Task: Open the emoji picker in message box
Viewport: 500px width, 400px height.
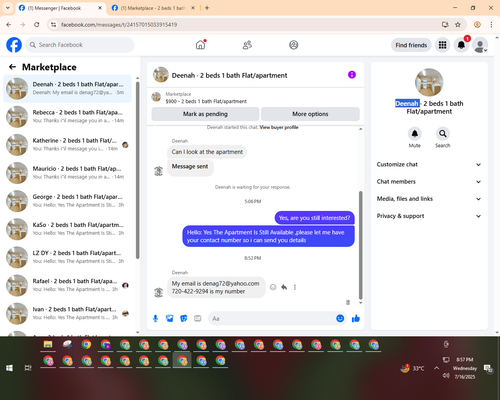Action: coord(340,318)
